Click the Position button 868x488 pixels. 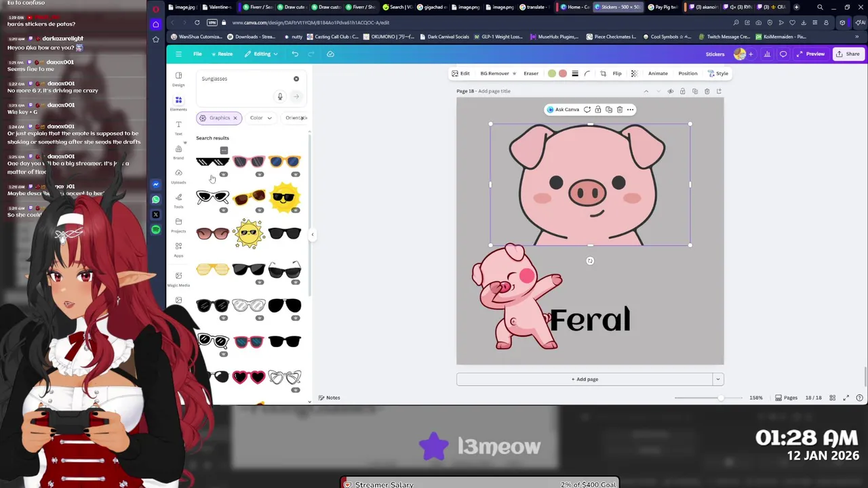(x=688, y=73)
